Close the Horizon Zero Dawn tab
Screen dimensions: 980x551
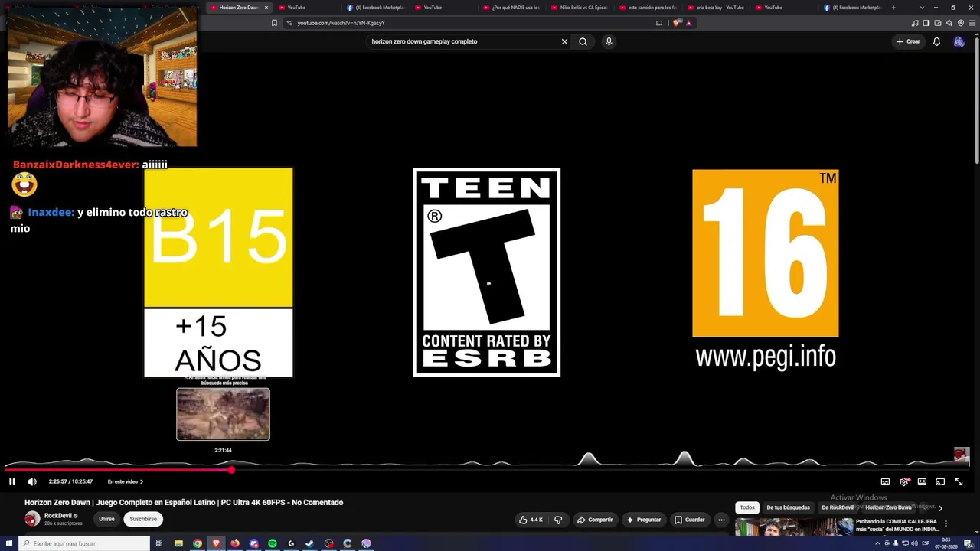[x=266, y=8]
